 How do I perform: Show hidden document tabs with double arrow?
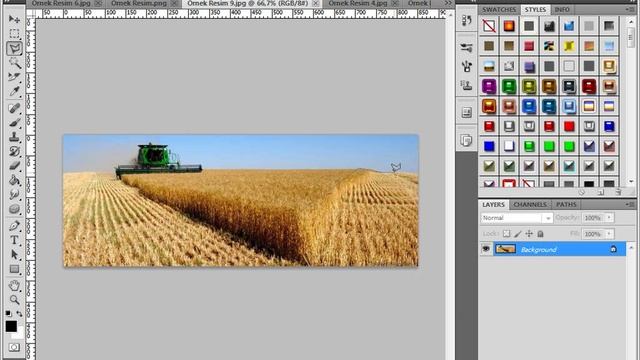tap(448, 3)
